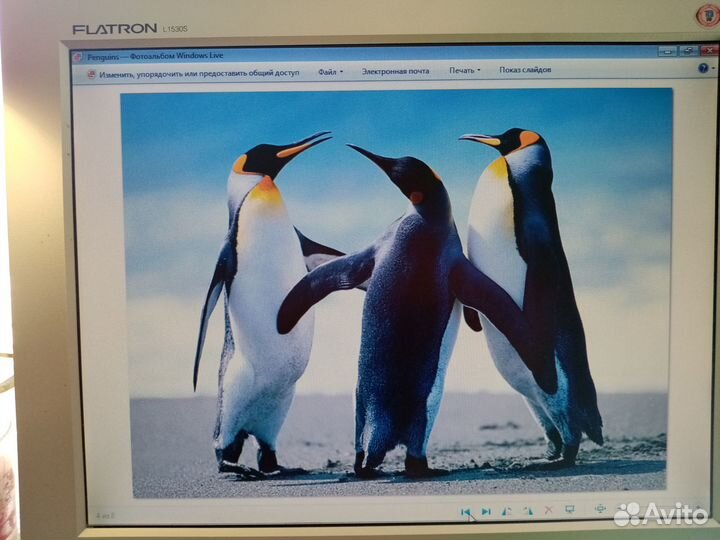
Task: Expand the Печать dropdown menu
Action: pos(464,70)
